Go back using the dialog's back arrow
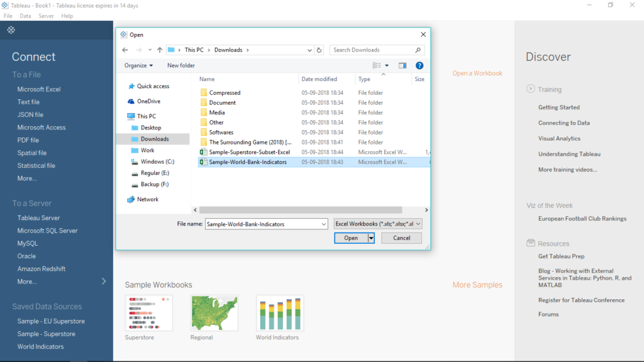This screenshot has width=644, height=362. point(125,50)
